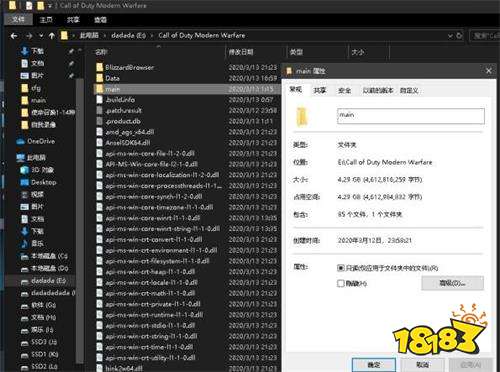Open 软件 (G:) drive in sidebar
Screen dimensions: 500x372
click(x=38, y=305)
